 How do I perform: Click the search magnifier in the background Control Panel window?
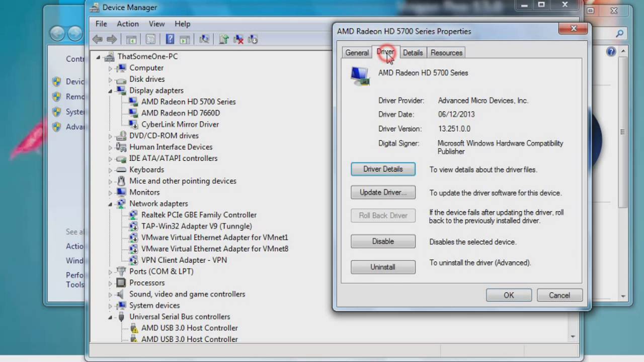pos(619,34)
